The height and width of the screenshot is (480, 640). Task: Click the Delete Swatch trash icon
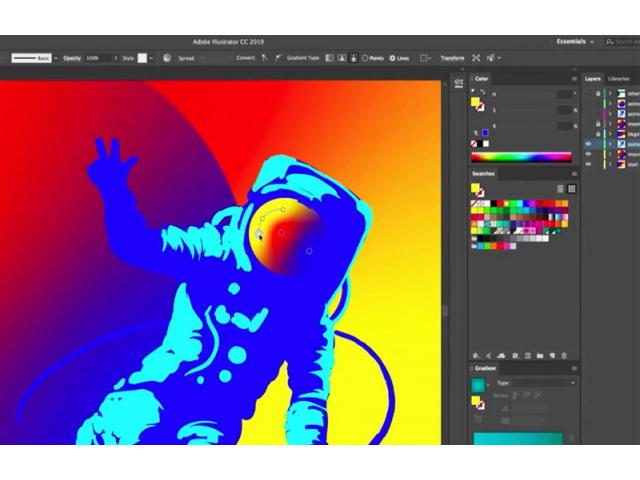(x=564, y=356)
